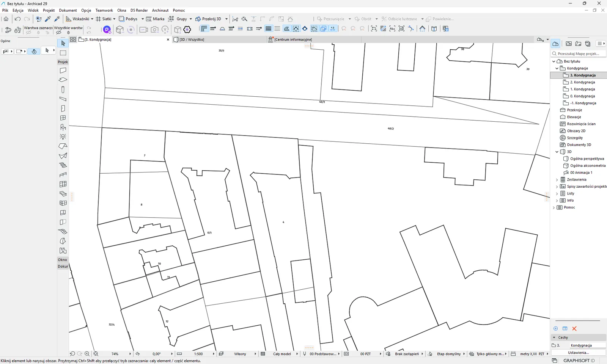
Task: Open the Przekrój 3D dropdown arrow
Action: click(x=226, y=19)
